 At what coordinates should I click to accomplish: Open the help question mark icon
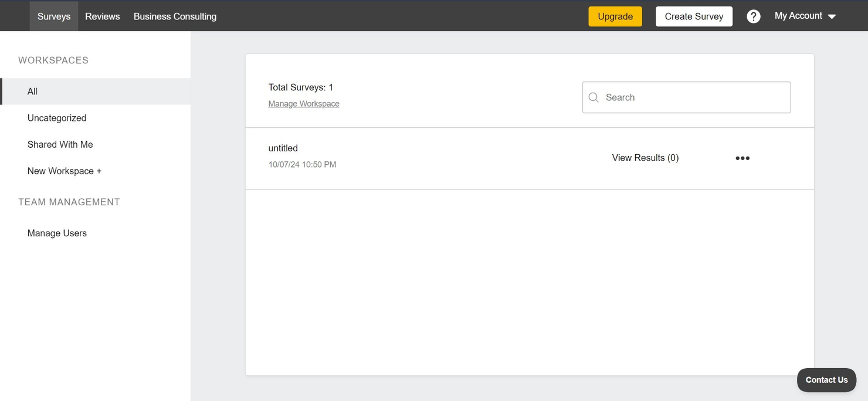pyautogui.click(x=753, y=16)
